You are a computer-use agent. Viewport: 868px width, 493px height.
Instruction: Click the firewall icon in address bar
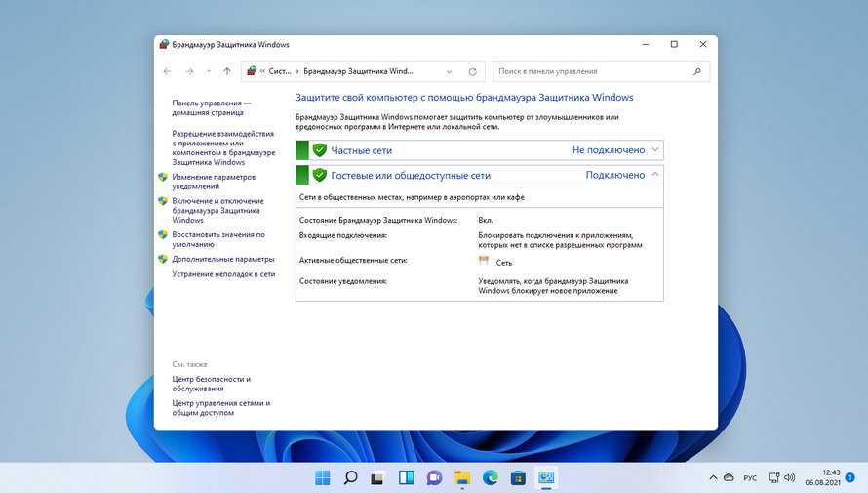tap(252, 71)
